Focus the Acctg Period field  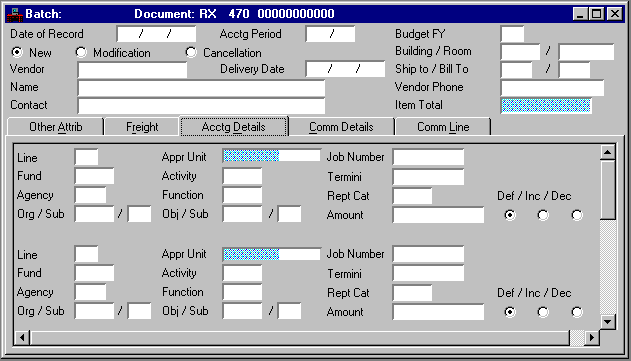[330, 34]
